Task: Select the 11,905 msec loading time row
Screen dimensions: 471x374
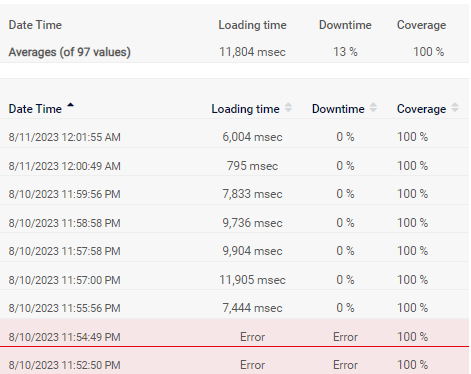Action: (234, 280)
